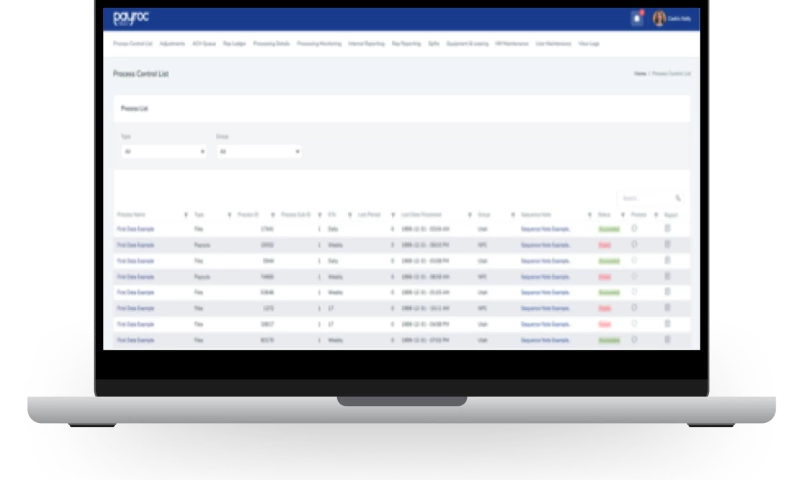The image size is (800, 480).
Task: Open the Status column filter
Action: (x=622, y=215)
